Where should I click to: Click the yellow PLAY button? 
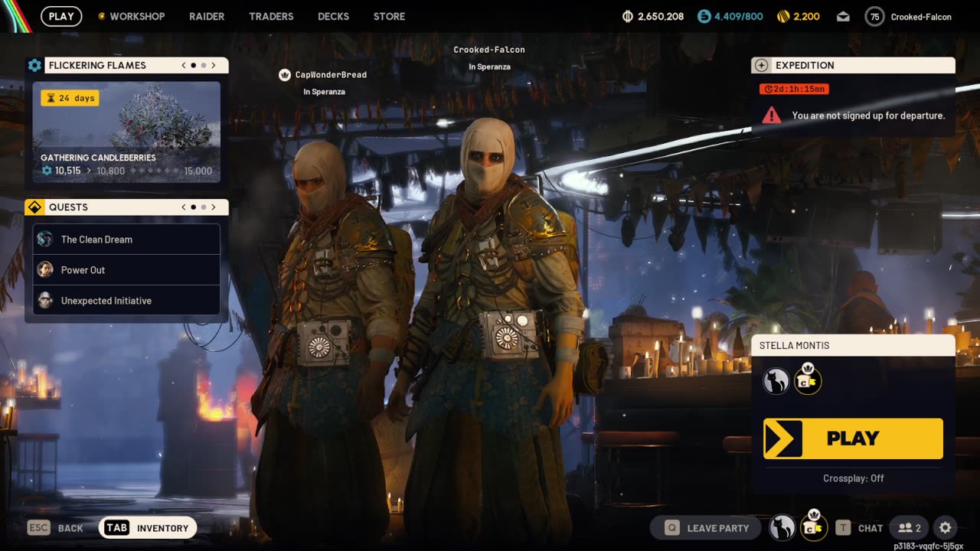[x=853, y=439]
